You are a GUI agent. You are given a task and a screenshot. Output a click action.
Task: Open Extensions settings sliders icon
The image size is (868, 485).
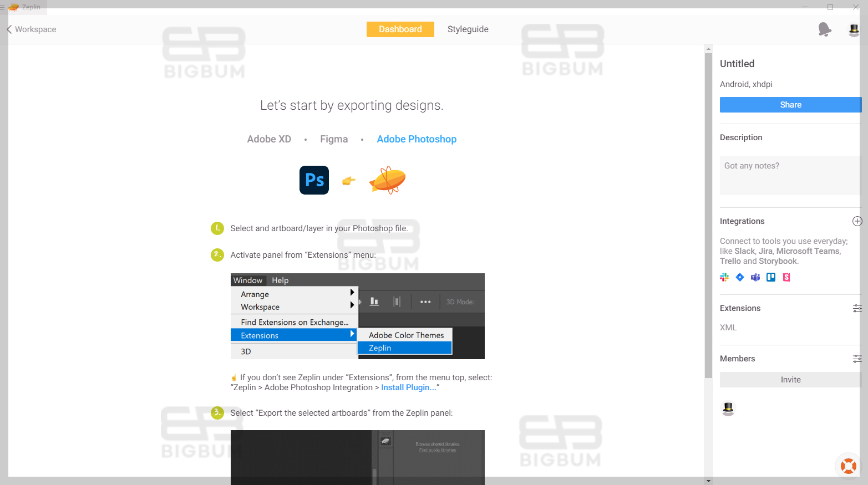click(857, 308)
